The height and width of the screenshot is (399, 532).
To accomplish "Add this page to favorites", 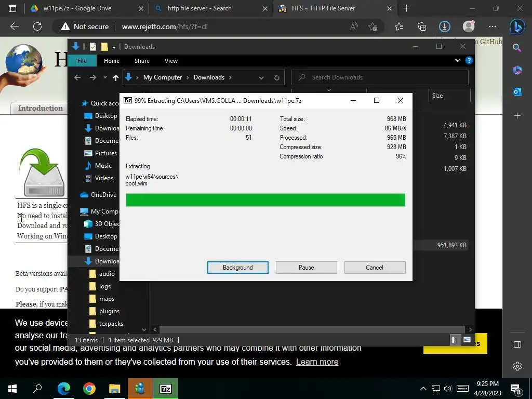I will tap(373, 26).
